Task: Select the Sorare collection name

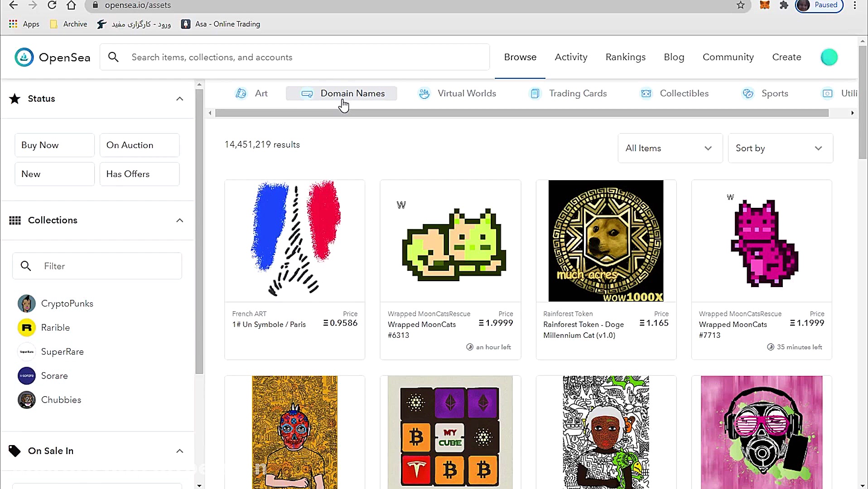Action: pyautogui.click(x=54, y=376)
